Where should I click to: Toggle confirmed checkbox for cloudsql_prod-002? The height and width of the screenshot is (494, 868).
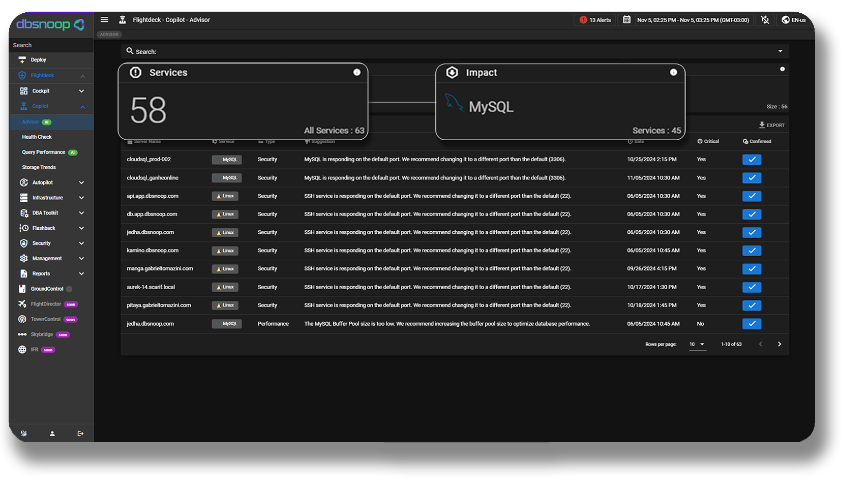(751, 160)
